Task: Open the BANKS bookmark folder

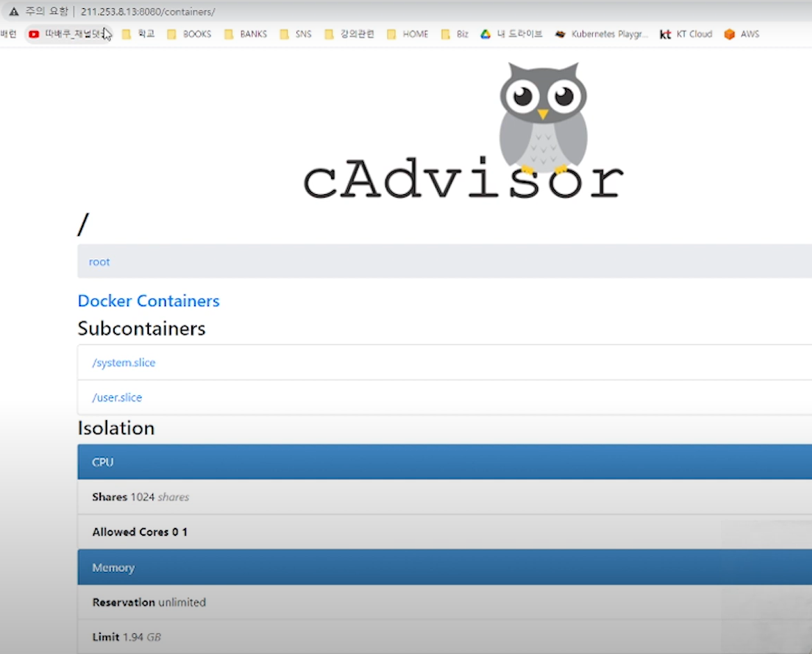Action: 246,34
